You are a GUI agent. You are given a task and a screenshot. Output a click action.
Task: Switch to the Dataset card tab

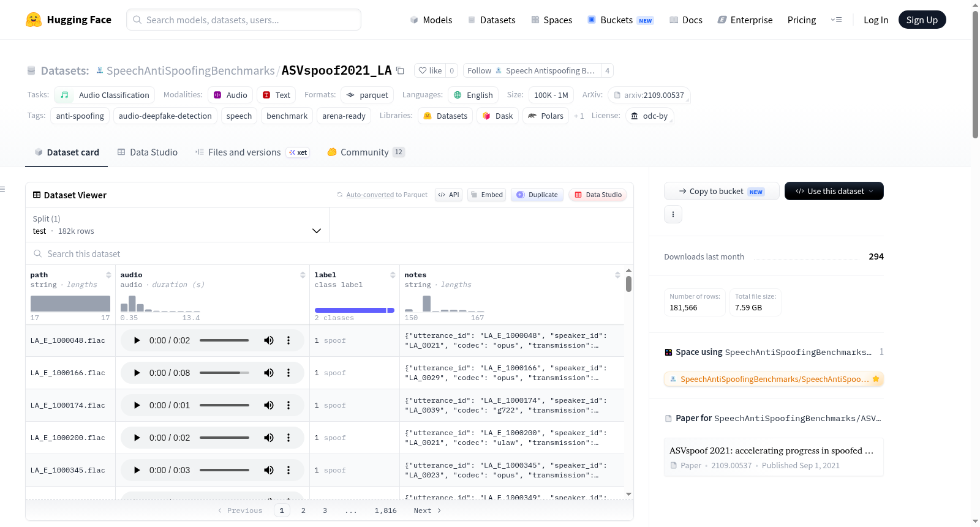point(67,152)
